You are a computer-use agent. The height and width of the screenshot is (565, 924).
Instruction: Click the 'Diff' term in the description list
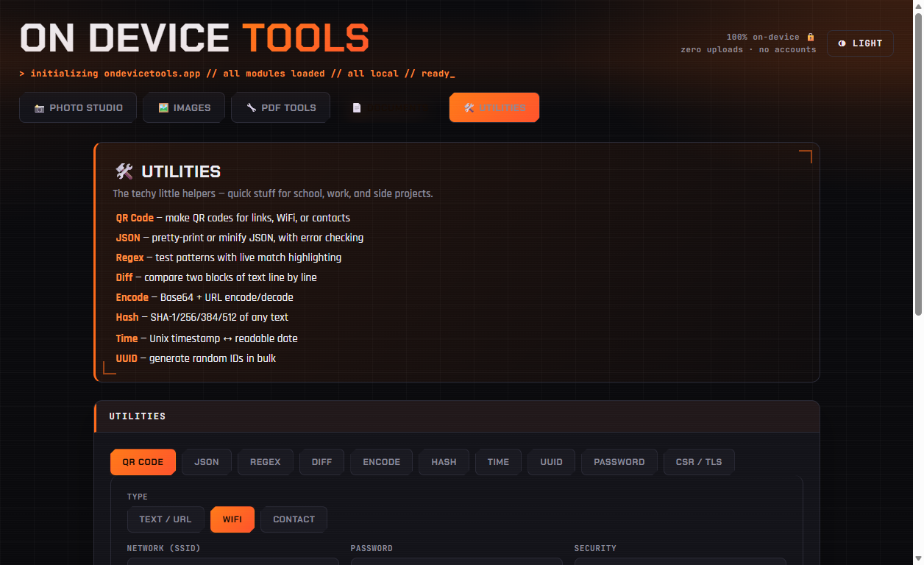124,277
